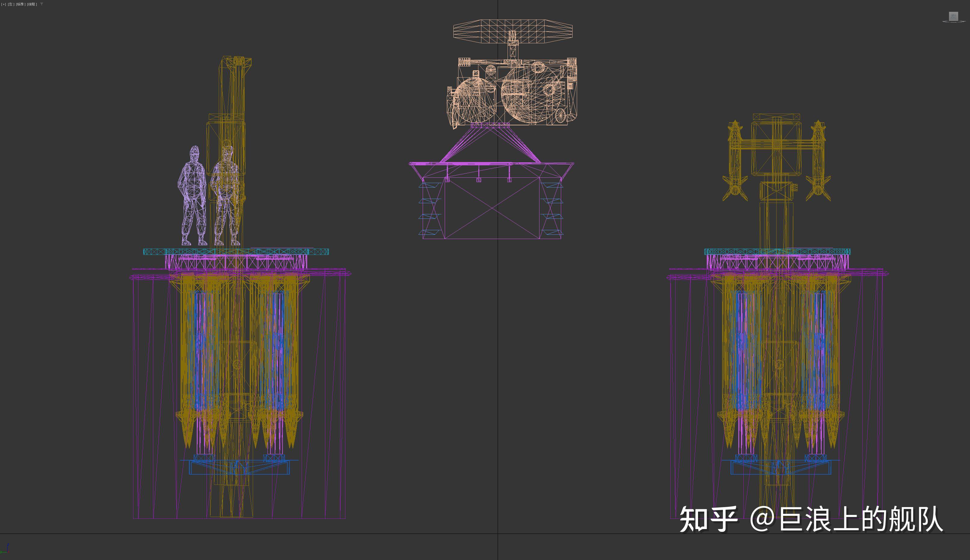Open the [左] point-of-view viewport menu
The height and width of the screenshot is (560, 970).
pos(11,4)
